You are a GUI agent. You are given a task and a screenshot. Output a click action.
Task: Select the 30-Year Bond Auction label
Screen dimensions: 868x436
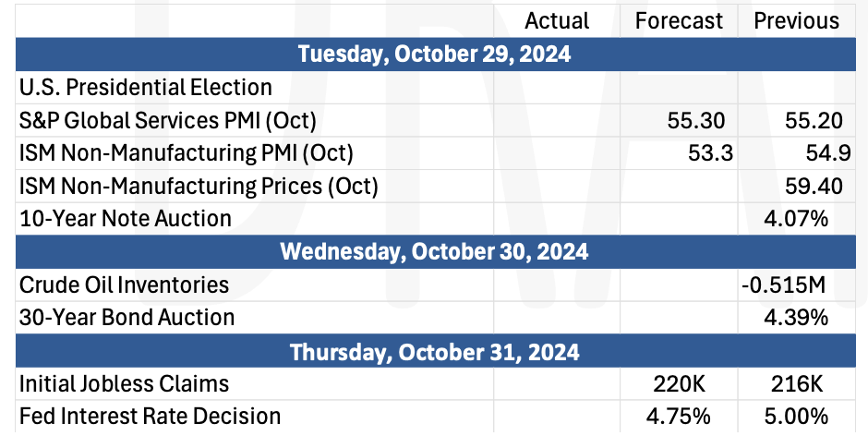127,318
